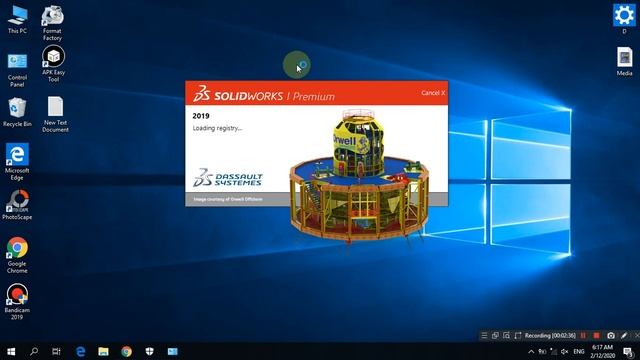640x360 pixels.
Task: Select the Google Chrome desktop shortcut
Action: 17,255
